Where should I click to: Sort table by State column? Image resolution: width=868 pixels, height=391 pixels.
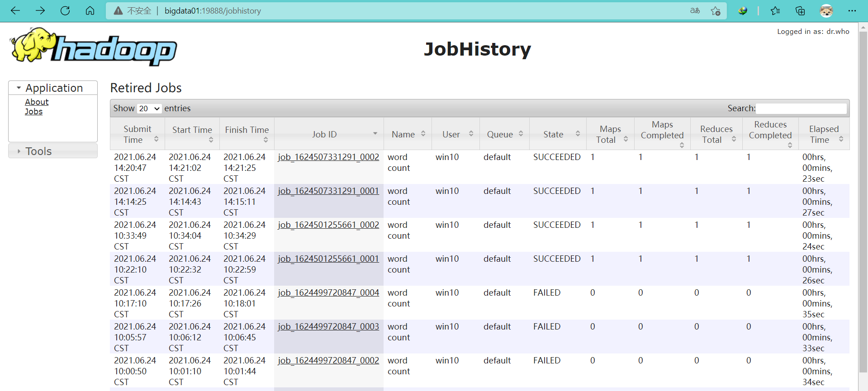(x=558, y=134)
